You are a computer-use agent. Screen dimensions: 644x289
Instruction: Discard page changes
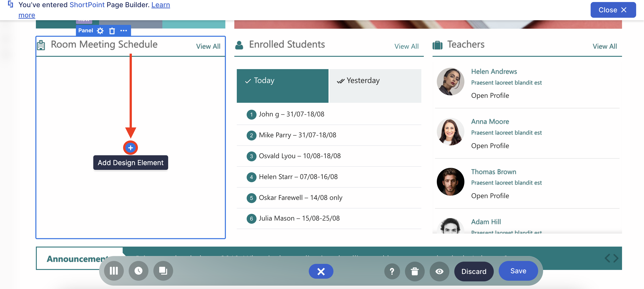coord(474,271)
